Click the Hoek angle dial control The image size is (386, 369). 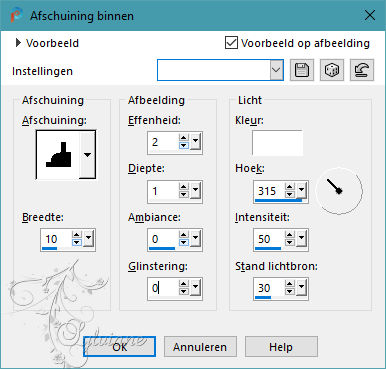click(x=339, y=191)
